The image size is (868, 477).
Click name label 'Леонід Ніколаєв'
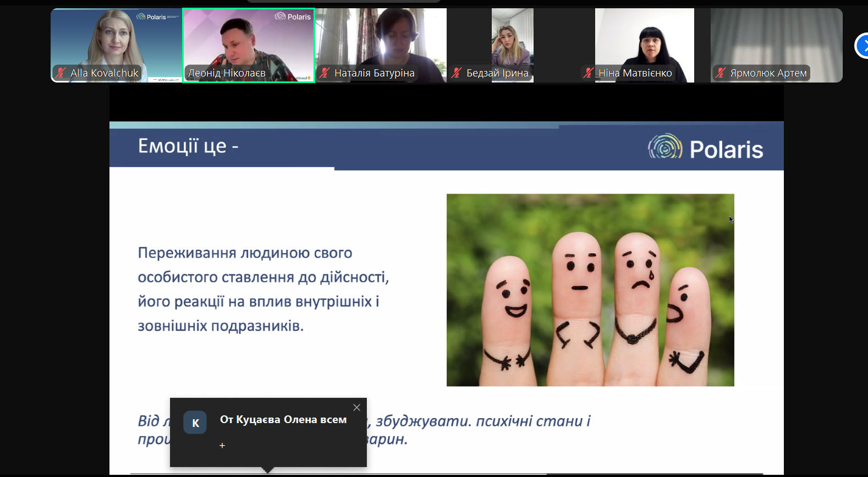point(227,73)
